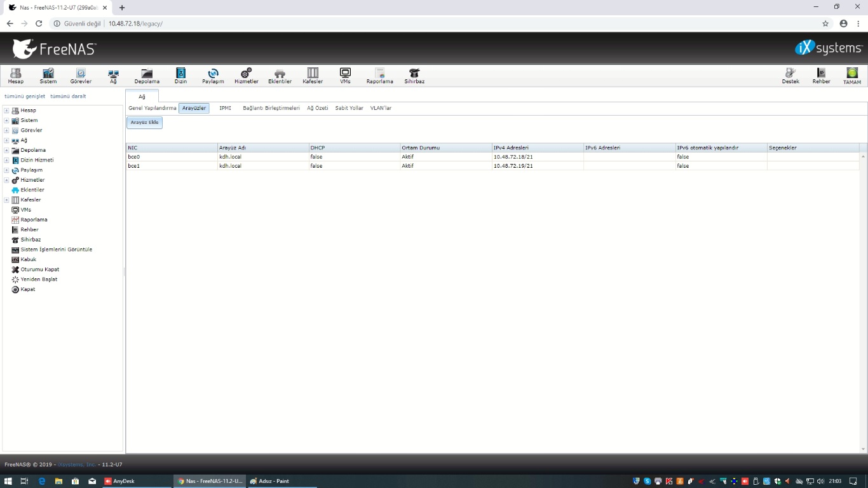Screen dimensions: 868x488
Task: Open AnyDesk from the Windows taskbar
Action: 124,481
